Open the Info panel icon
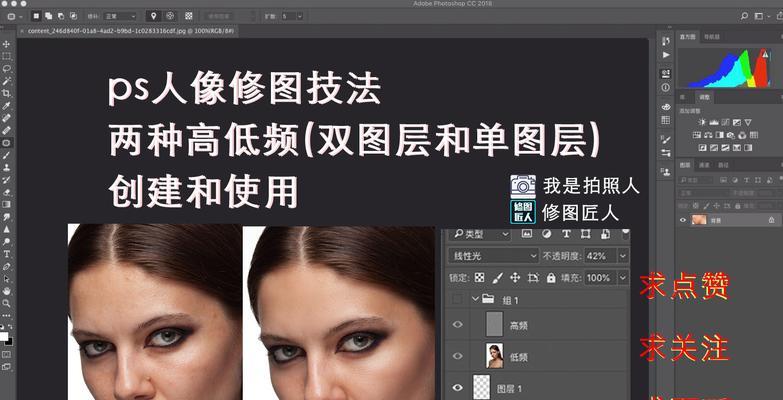The image size is (783, 400). 666,87
